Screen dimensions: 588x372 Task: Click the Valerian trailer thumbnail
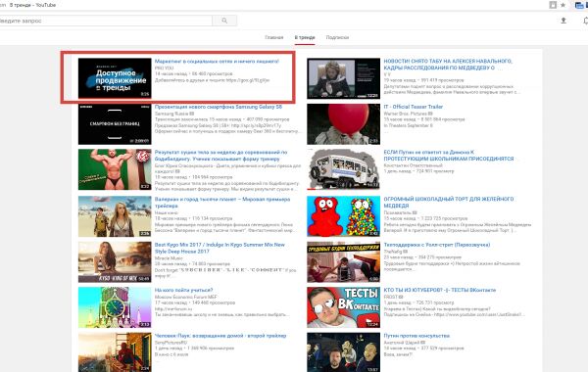(x=115, y=216)
